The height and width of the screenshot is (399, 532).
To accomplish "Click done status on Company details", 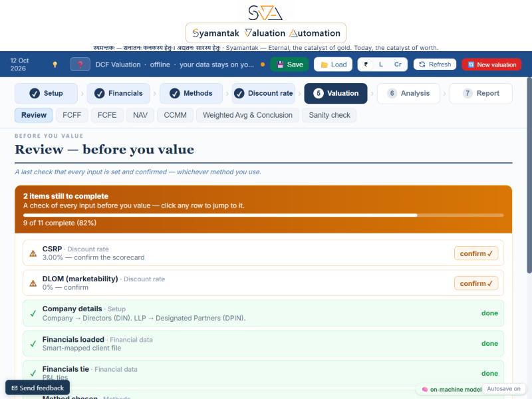I will coord(489,313).
